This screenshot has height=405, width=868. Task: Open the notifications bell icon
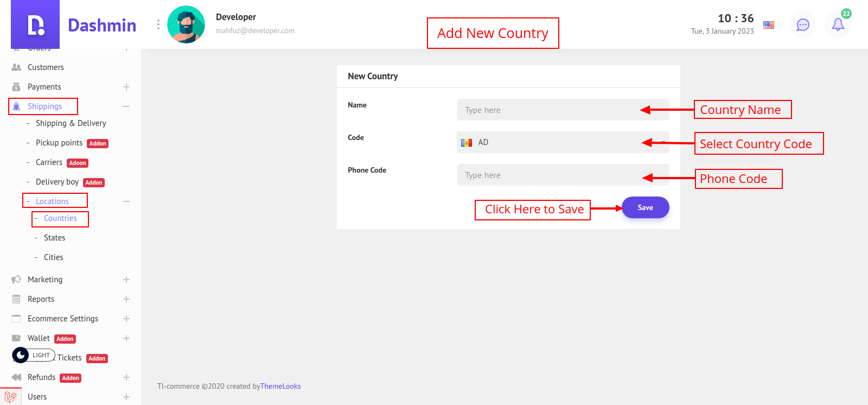click(838, 25)
